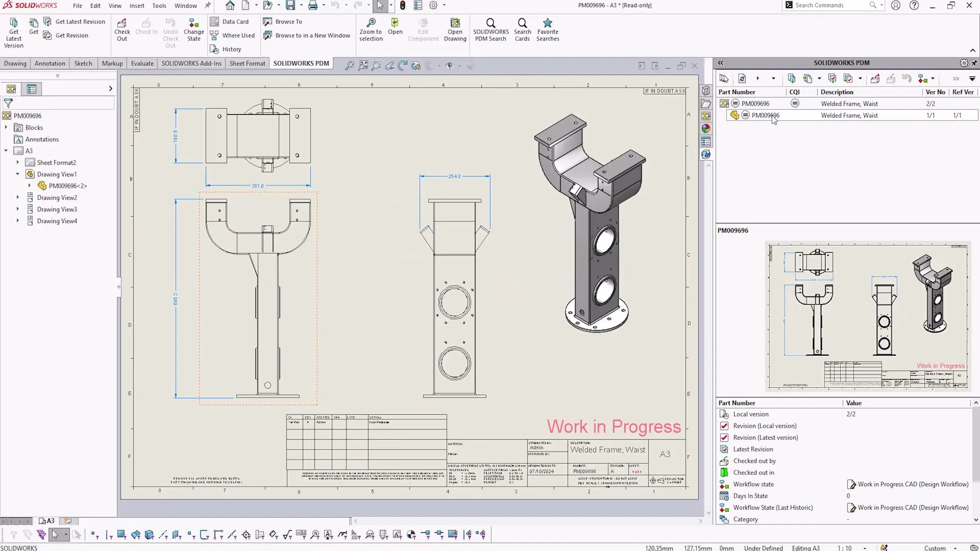Viewport: 980px width, 551px height.
Task: Expand the Blocks tree node
Action: click(x=6, y=128)
